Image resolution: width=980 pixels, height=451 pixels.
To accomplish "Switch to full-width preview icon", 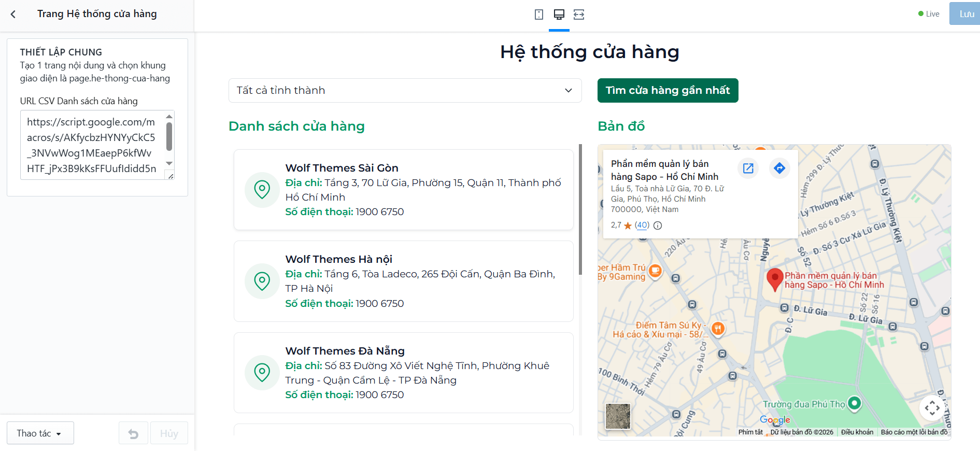I will [x=579, y=15].
